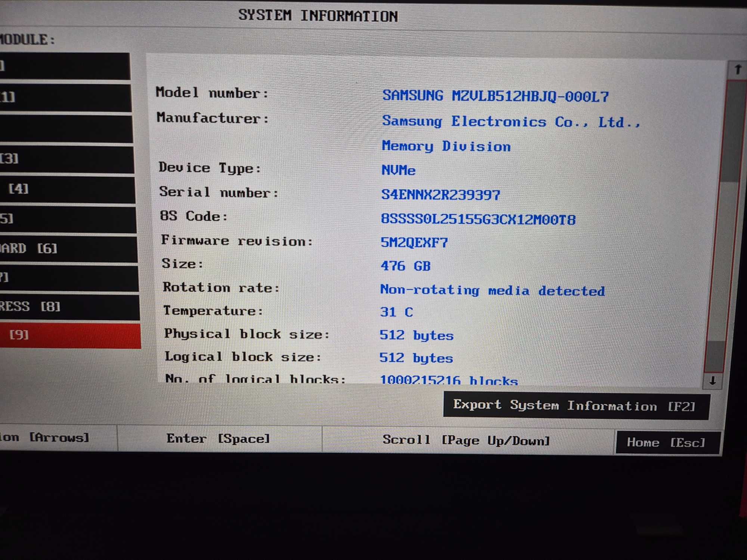
Task: Select module entry [3]
Action: coord(67,159)
